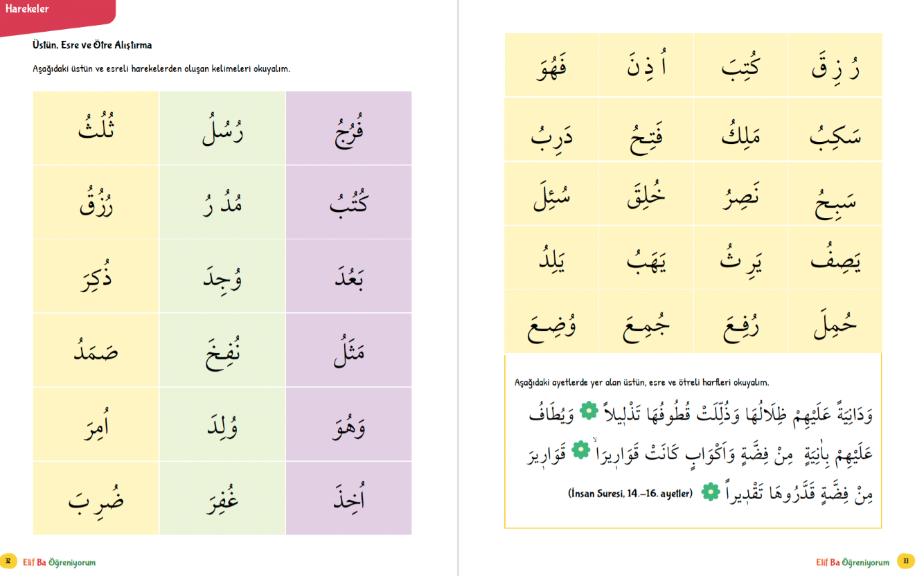Click the yellow page 33 circle
Image resolution: width=924 pixels, height=576 pixels.
pos(905,561)
